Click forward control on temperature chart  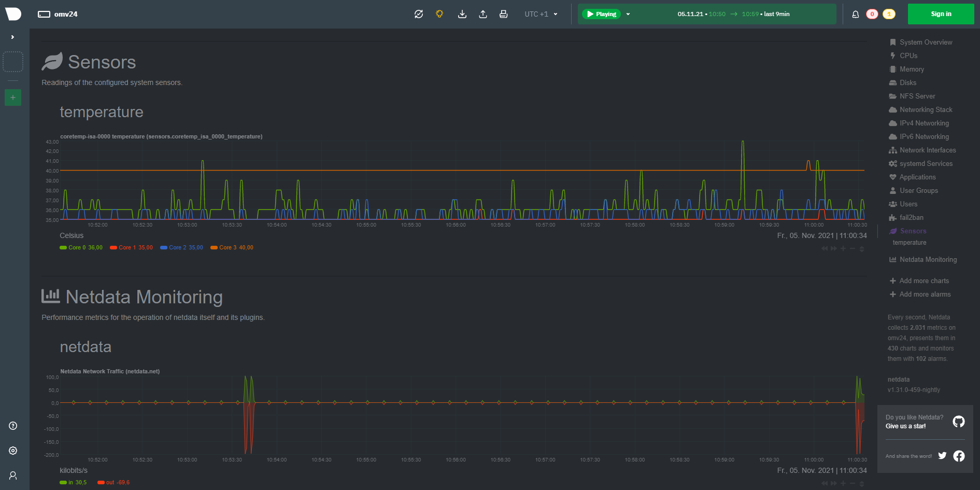click(x=834, y=249)
